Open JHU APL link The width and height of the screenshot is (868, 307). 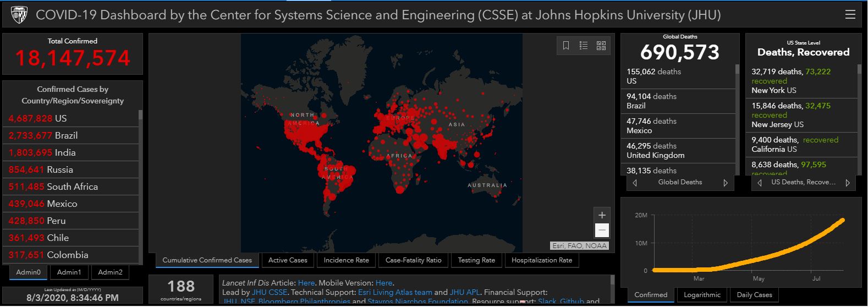464,292
